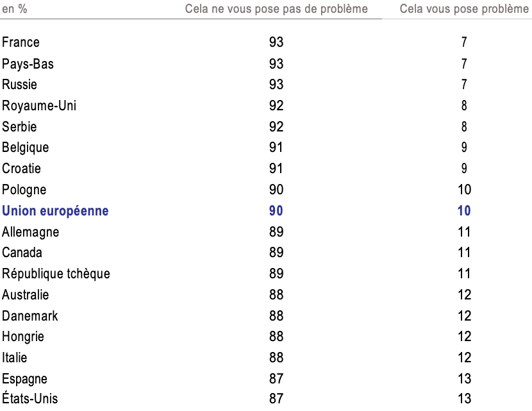Select the 'République tchèque' row label
Viewport: 532px width, 411px height.
[x=56, y=274]
